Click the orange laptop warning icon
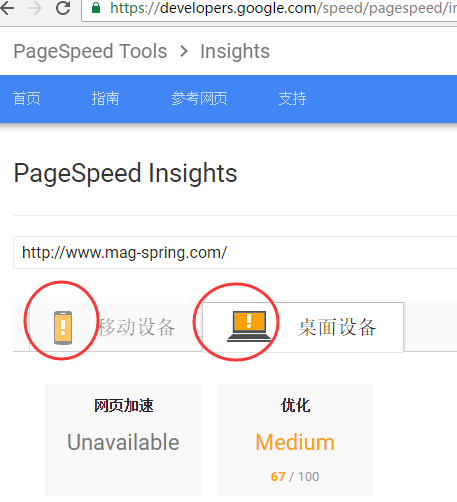The width and height of the screenshot is (457, 502). coord(249,326)
